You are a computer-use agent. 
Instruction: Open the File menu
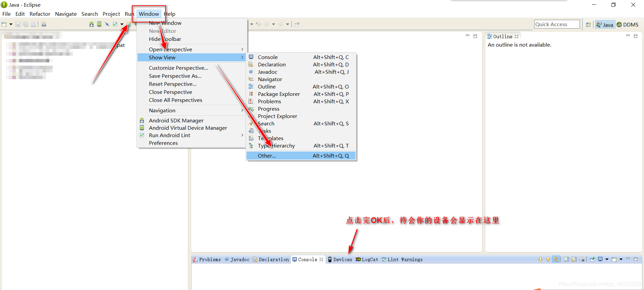pos(6,14)
